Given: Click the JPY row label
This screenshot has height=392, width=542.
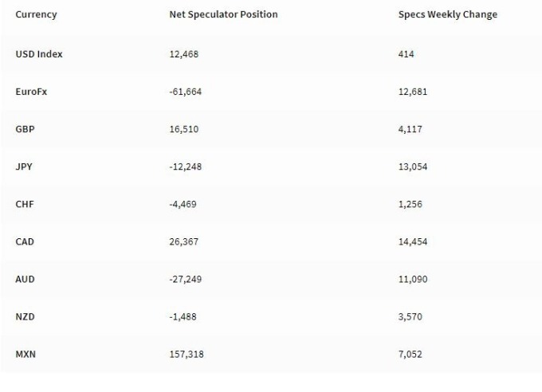Looking at the screenshot, I should (x=24, y=167).
